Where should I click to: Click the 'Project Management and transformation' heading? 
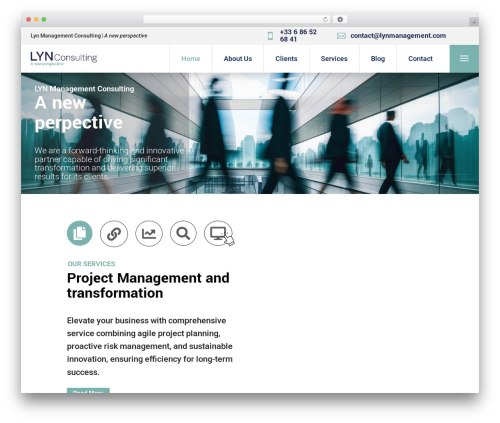[x=148, y=286]
